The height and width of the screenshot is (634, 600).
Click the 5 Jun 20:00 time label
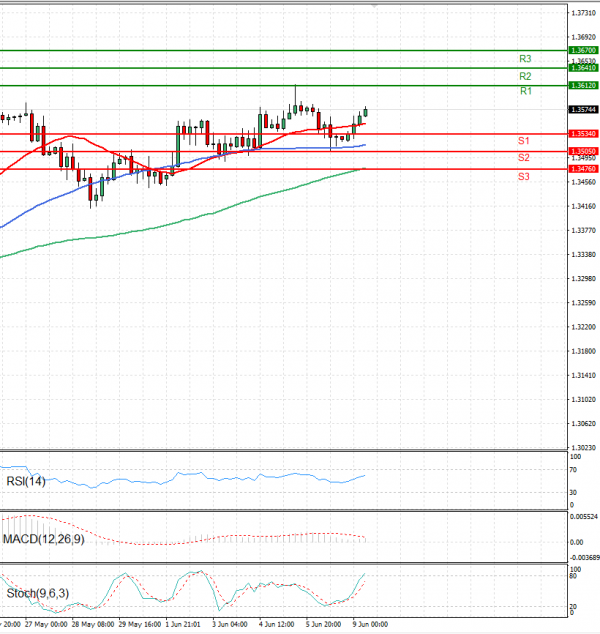click(x=323, y=624)
